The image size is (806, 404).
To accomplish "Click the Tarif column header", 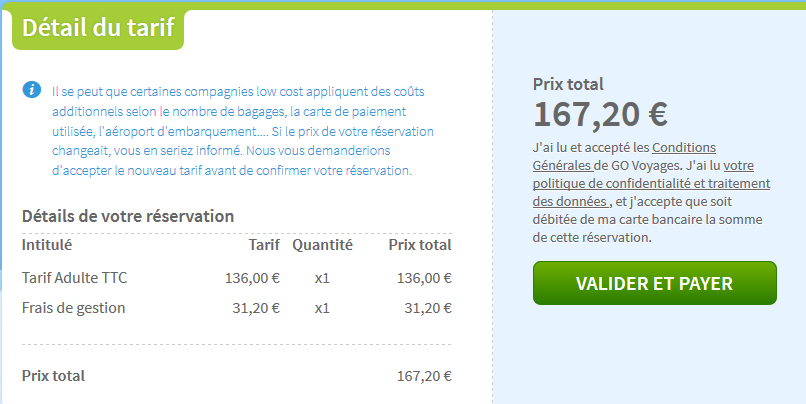I will tap(264, 245).
